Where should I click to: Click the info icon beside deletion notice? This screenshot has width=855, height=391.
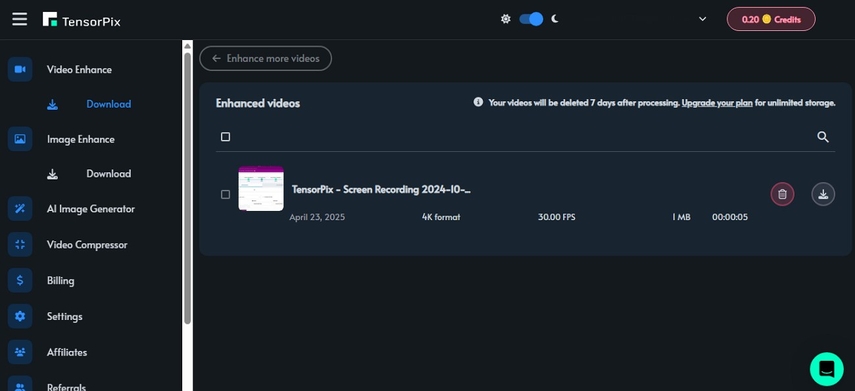tap(478, 102)
